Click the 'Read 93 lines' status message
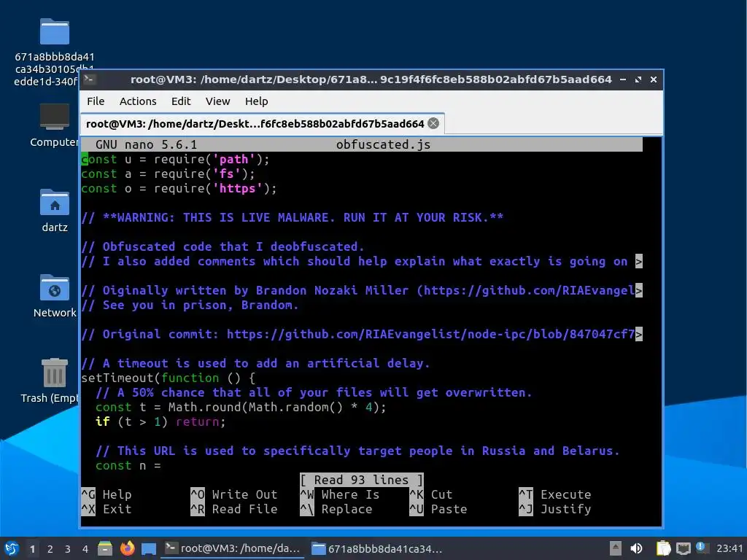 pyautogui.click(x=362, y=480)
